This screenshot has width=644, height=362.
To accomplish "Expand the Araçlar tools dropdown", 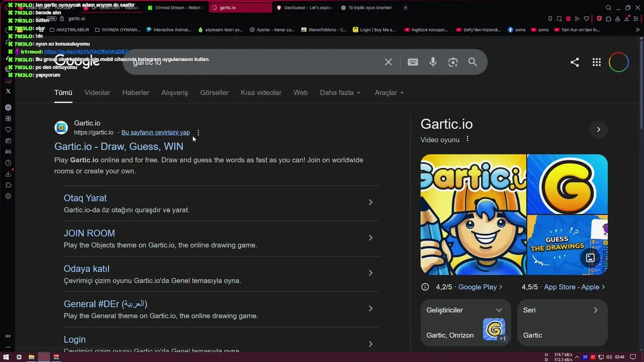I will click(x=389, y=93).
